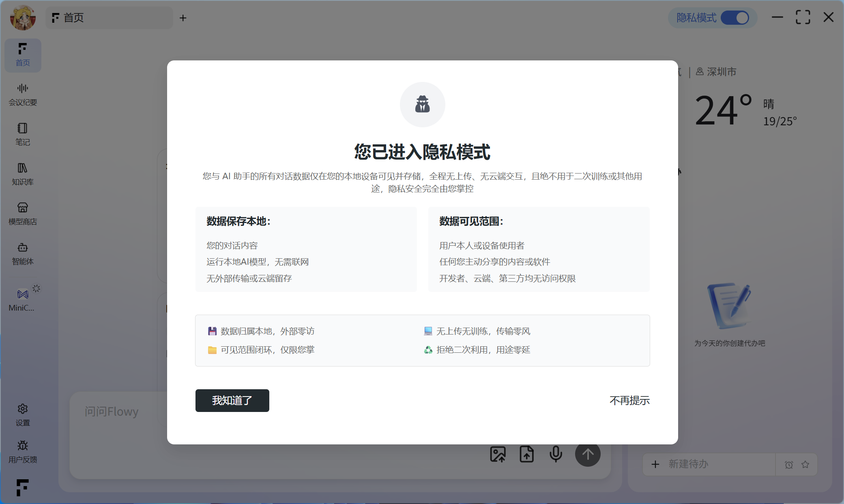The image size is (844, 504).
Task: Click the upload image icon
Action: (498, 454)
